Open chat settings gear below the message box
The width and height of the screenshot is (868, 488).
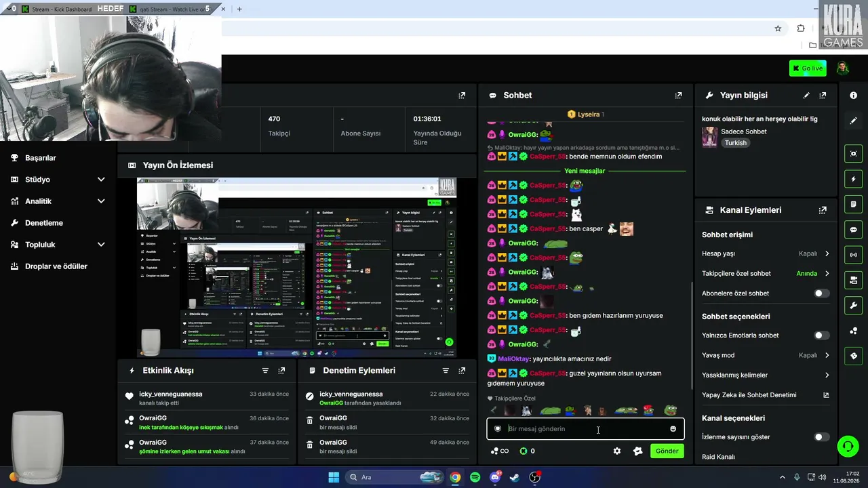pos(617,451)
